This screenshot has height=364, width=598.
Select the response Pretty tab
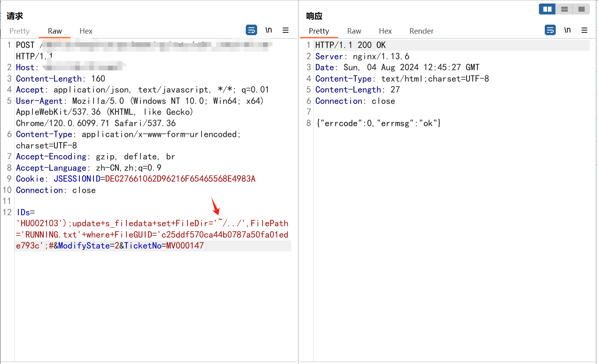319,31
